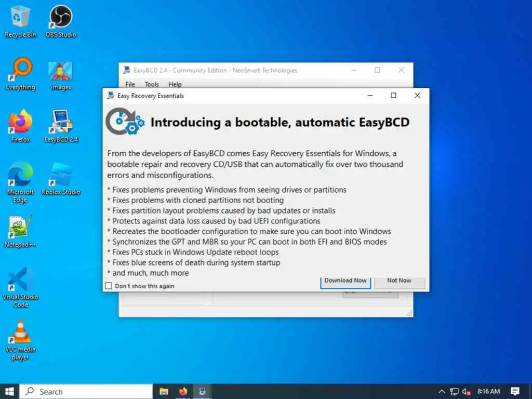Select the Everything search shortcut

coord(20,74)
